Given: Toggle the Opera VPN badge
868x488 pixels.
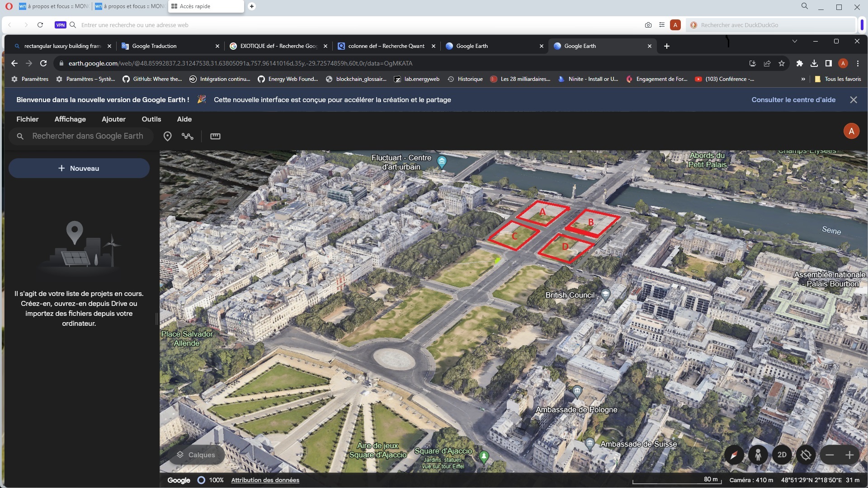Looking at the screenshot, I should coord(61,25).
